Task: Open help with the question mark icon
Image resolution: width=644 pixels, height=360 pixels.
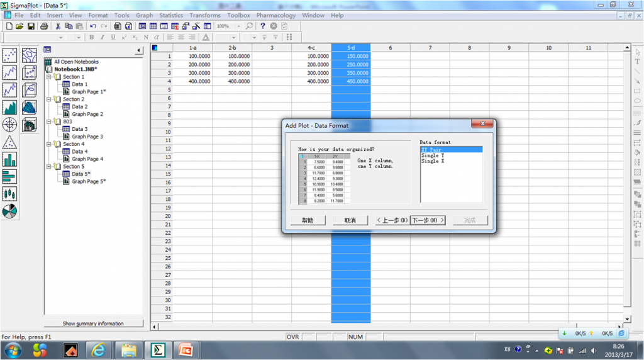Action: click(x=263, y=26)
